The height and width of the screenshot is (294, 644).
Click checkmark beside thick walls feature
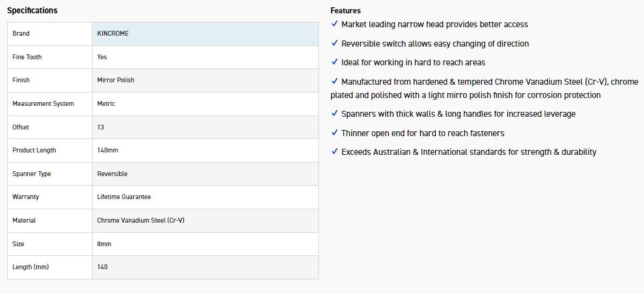coord(335,113)
